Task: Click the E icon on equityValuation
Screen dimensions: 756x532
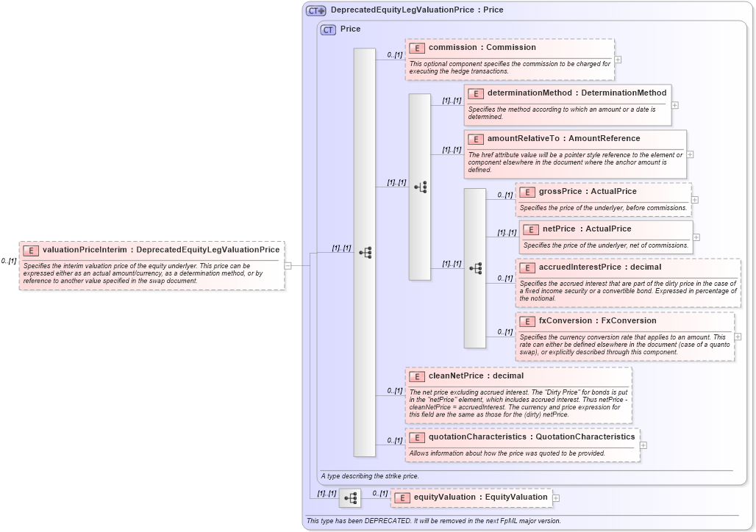Action: coord(402,497)
